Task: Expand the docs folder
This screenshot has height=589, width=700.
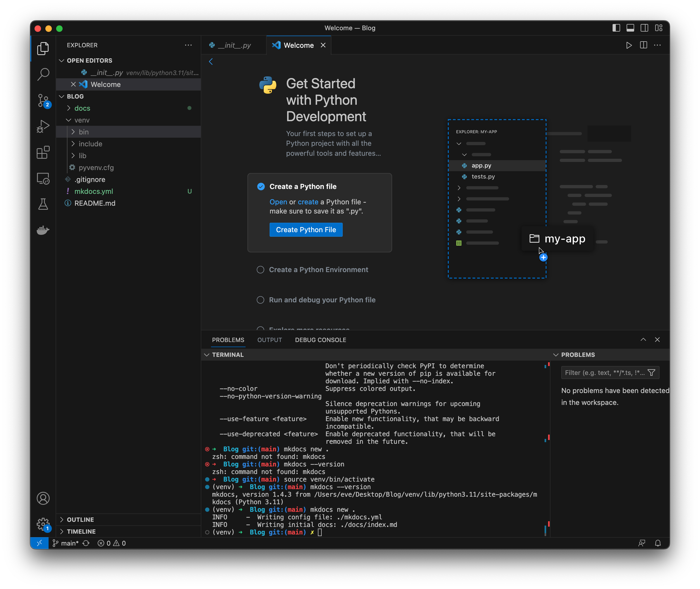Action: 128,108
